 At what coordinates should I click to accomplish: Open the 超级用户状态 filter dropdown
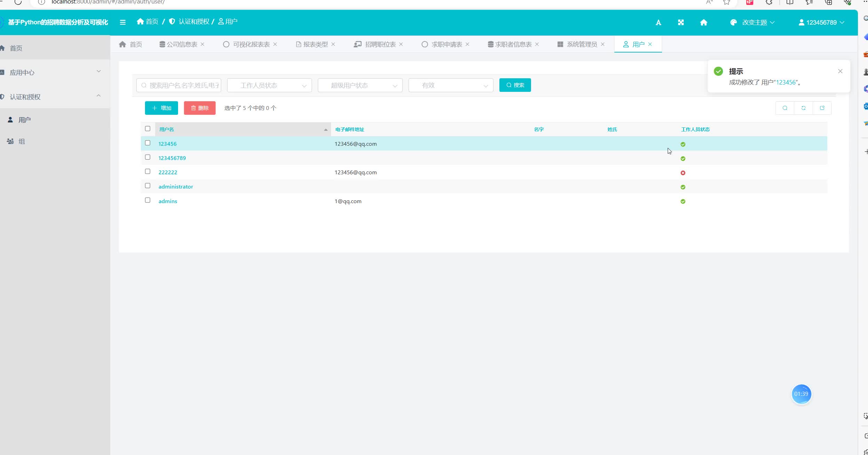[360, 85]
